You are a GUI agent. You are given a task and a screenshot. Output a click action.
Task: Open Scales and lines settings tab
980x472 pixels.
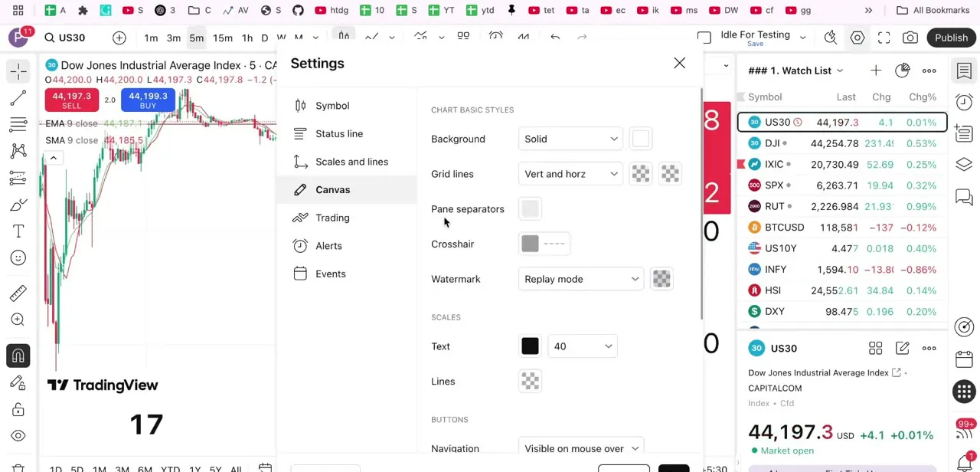click(346, 162)
